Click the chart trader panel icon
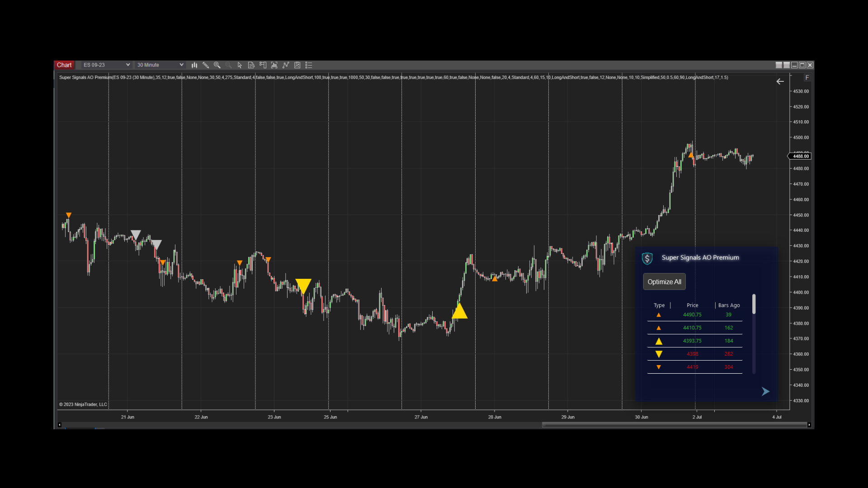The image size is (868, 488). (x=263, y=65)
